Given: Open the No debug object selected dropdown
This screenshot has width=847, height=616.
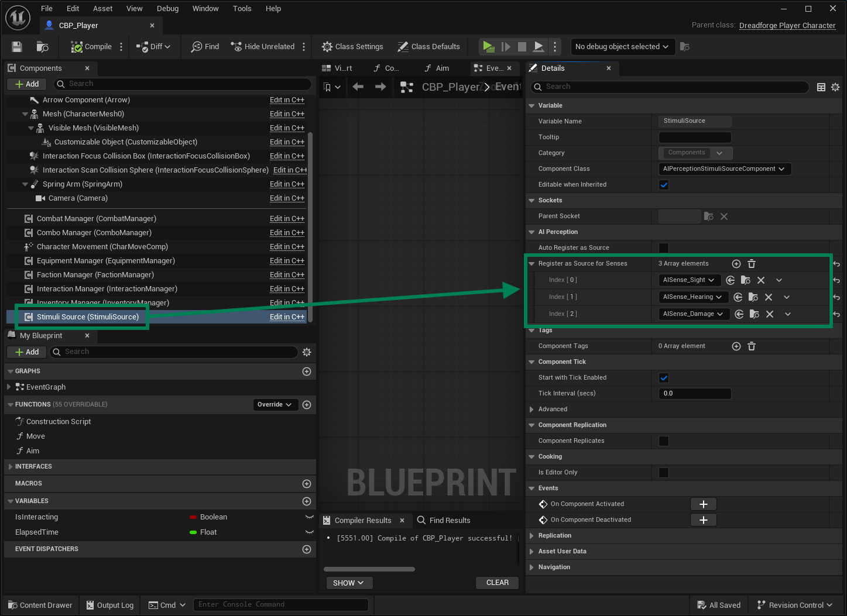Looking at the screenshot, I should tap(622, 46).
